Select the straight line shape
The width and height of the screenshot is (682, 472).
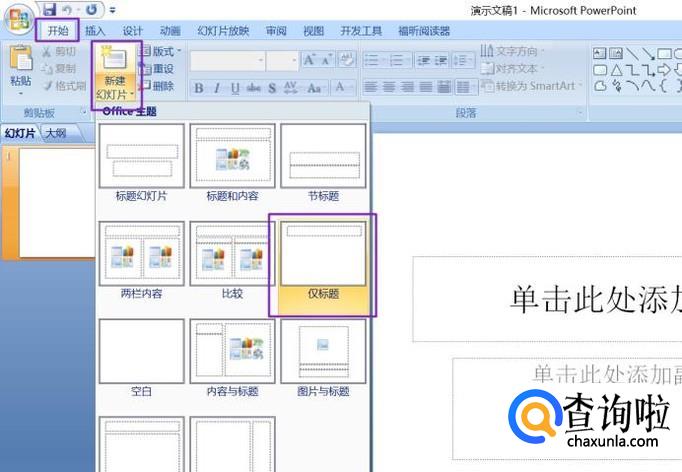pos(632,54)
